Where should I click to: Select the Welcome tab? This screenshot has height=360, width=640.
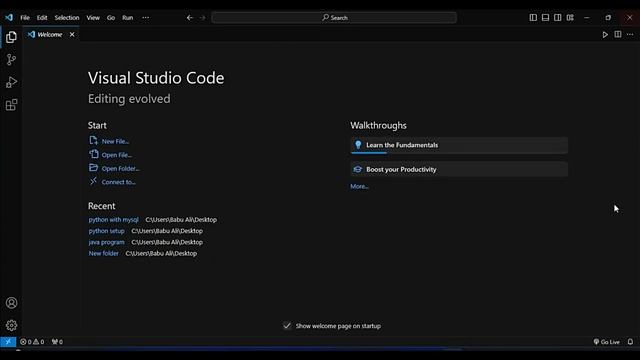[x=51, y=35]
